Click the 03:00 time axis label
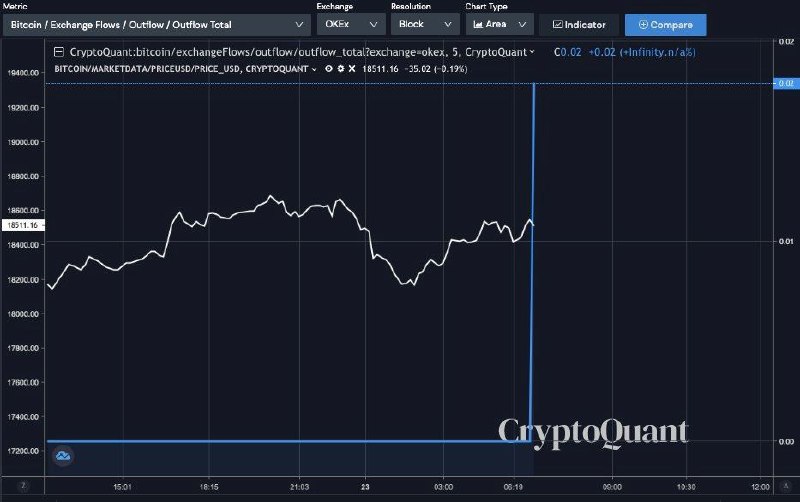This screenshot has height=502, width=800. [443, 487]
